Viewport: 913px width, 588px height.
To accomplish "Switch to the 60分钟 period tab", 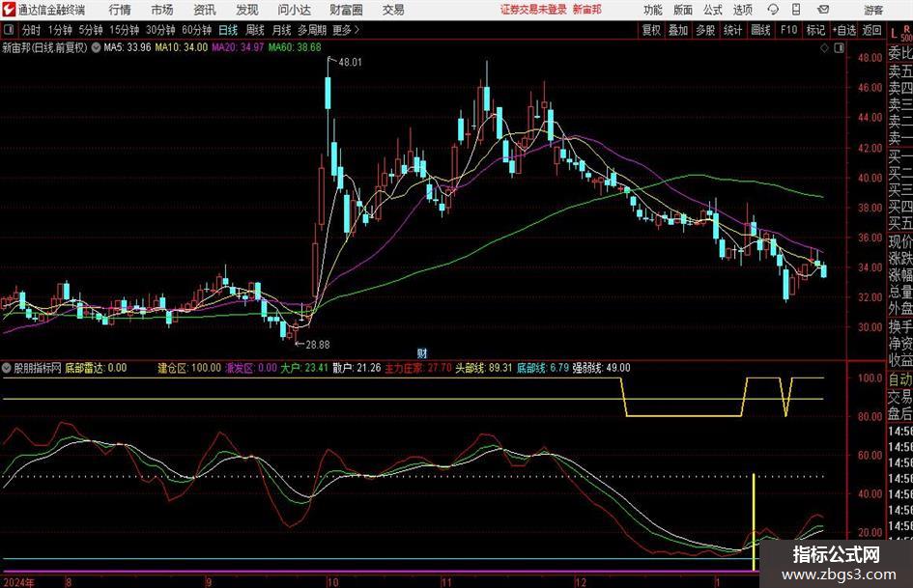I will [196, 30].
